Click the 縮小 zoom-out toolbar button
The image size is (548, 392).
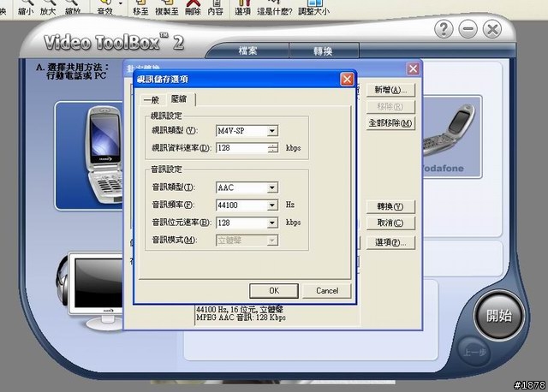pos(26,8)
